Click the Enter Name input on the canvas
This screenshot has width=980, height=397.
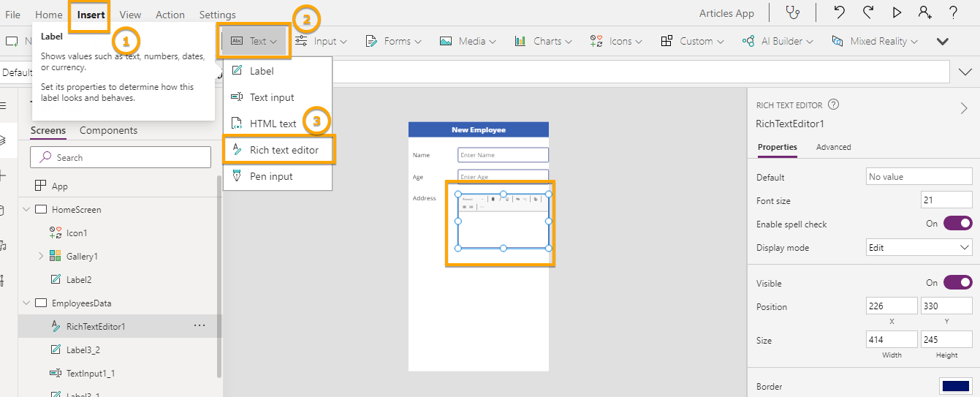click(x=503, y=155)
